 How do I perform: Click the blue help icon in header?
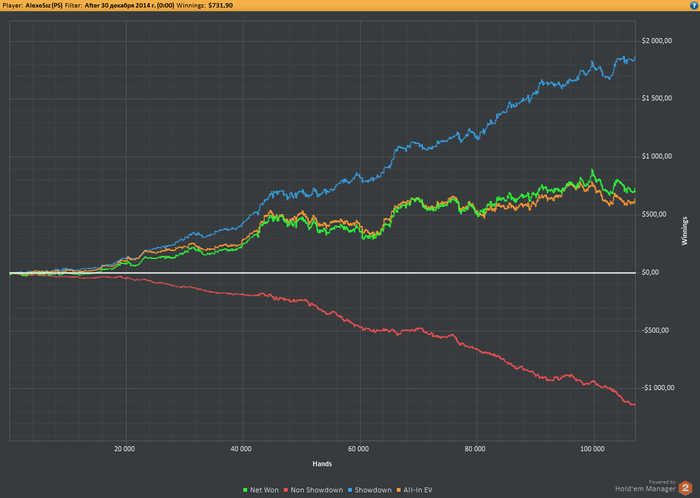(x=694, y=5)
